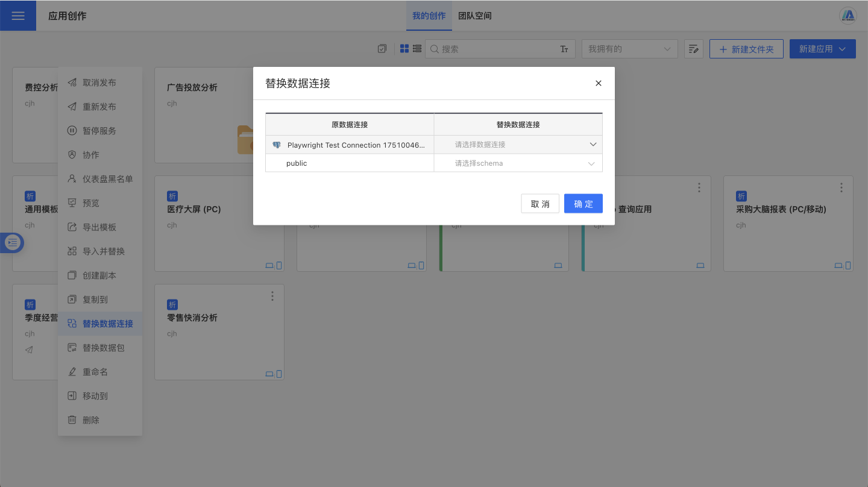868x487 pixels.
Task: Click the floating side panel toggle icon
Action: coord(13,243)
